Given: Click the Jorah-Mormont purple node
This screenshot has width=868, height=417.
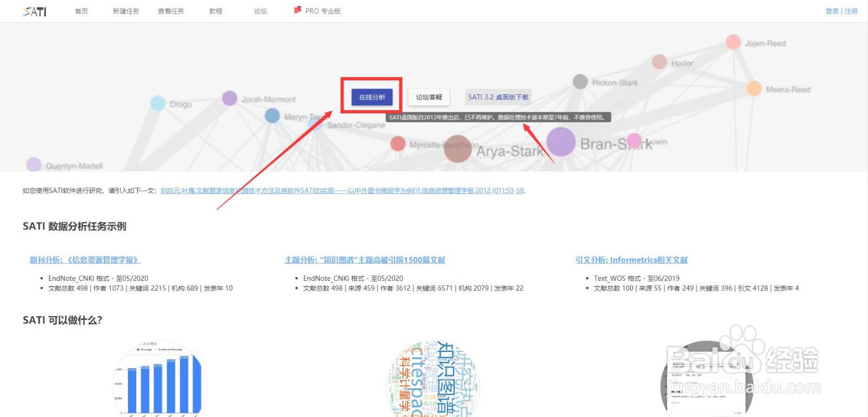Looking at the screenshot, I should pos(229,98).
